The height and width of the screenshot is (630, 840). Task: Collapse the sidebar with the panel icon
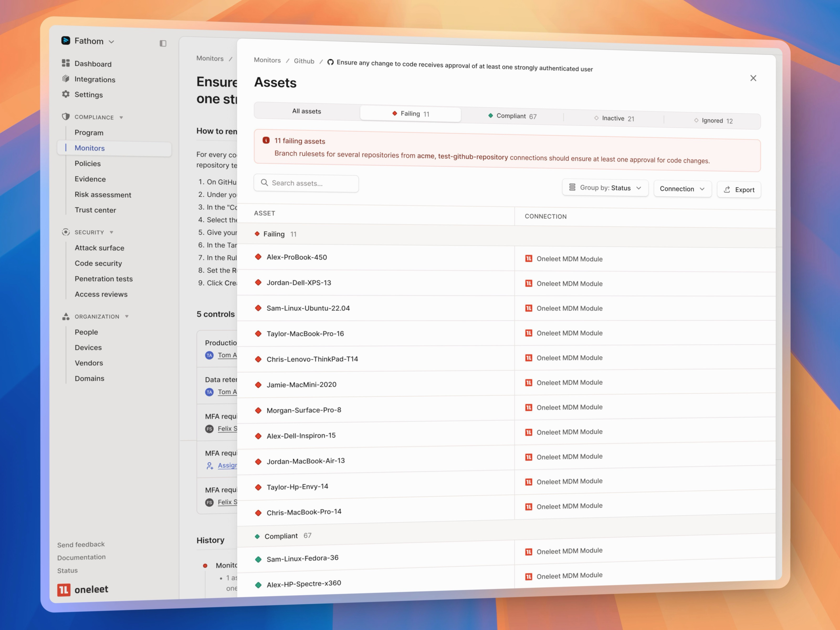coord(163,43)
